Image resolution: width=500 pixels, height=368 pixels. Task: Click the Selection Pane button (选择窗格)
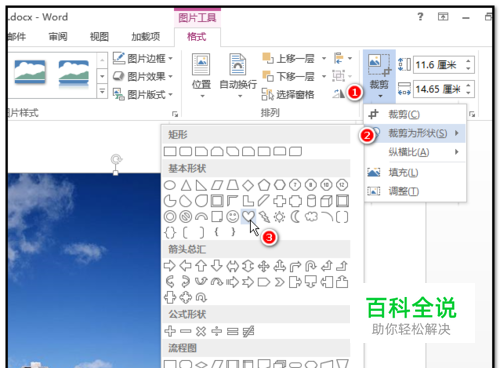coord(288,94)
